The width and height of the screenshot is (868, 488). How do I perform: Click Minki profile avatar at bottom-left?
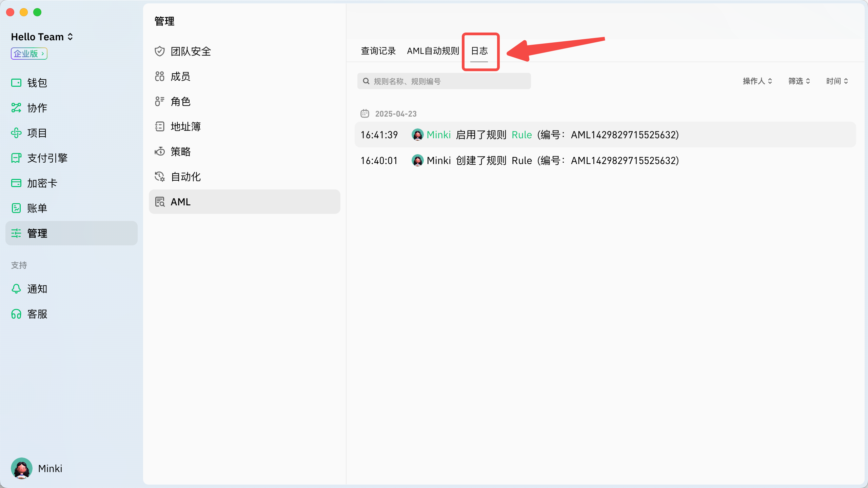pyautogui.click(x=22, y=468)
